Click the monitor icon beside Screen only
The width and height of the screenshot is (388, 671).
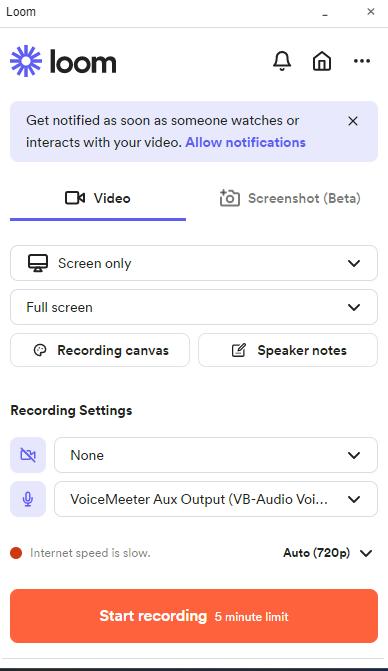click(x=38, y=263)
